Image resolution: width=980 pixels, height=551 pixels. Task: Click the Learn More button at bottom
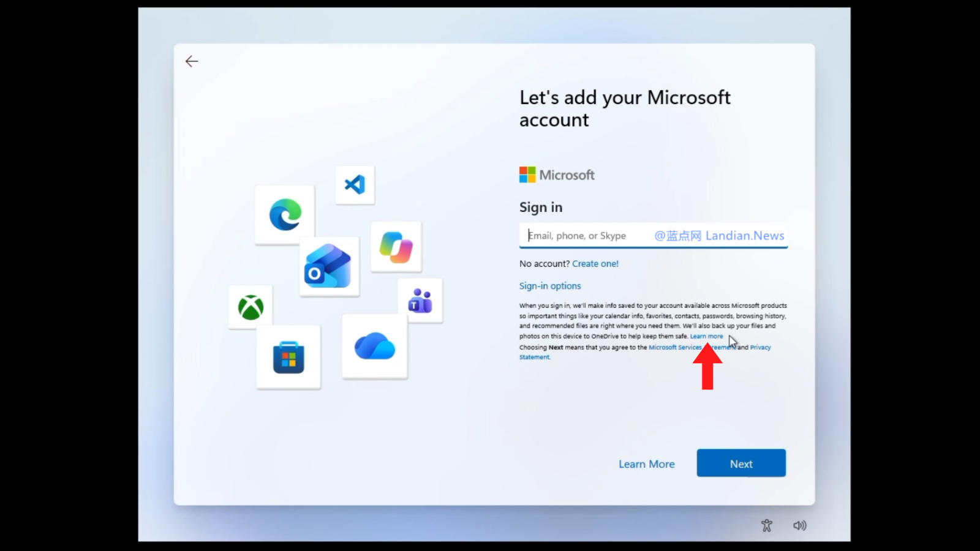click(x=647, y=464)
